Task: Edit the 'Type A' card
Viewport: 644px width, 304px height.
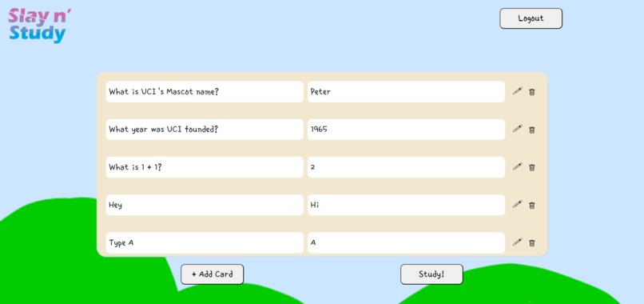Action: coord(518,242)
